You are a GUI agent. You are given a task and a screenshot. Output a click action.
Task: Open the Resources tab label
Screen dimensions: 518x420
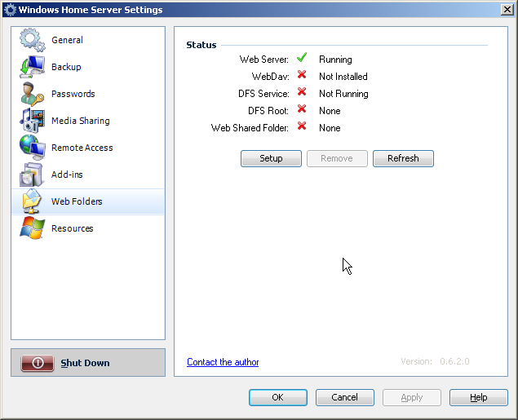(72, 228)
